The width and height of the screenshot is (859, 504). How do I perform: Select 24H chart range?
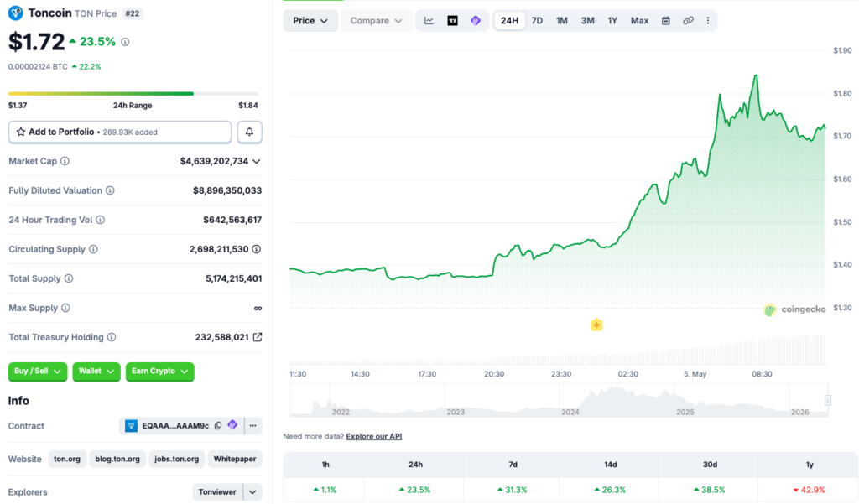(509, 21)
